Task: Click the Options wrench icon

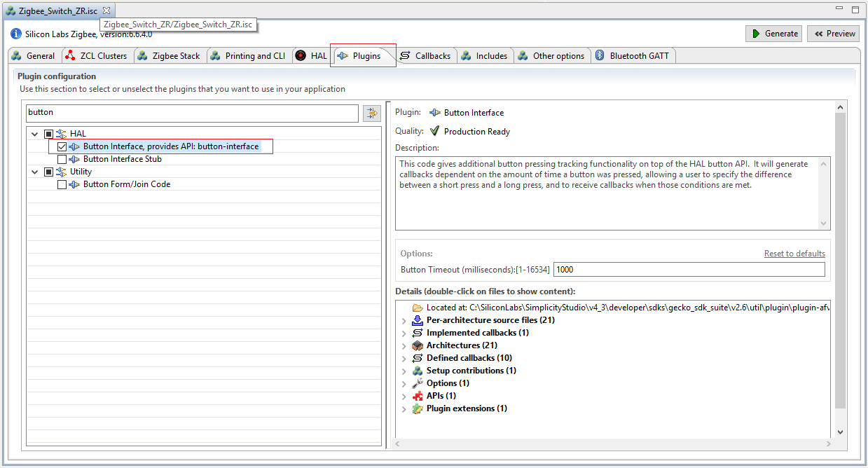Action: coord(418,383)
